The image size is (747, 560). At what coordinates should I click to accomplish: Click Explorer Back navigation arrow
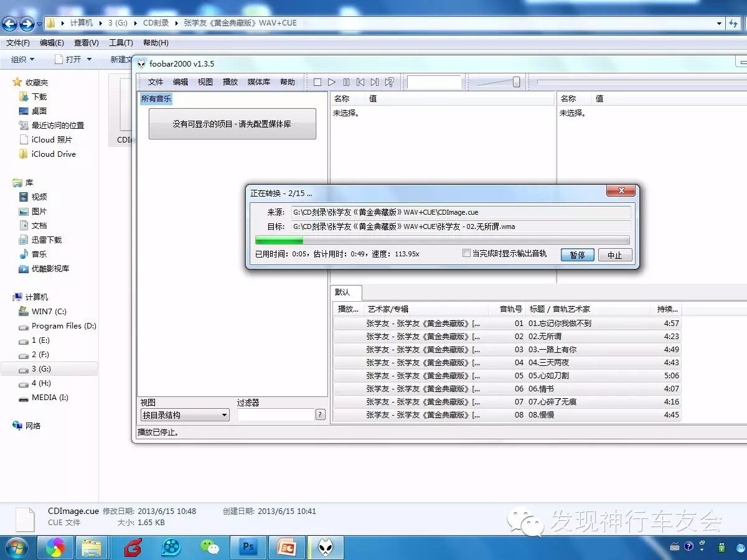(10, 24)
